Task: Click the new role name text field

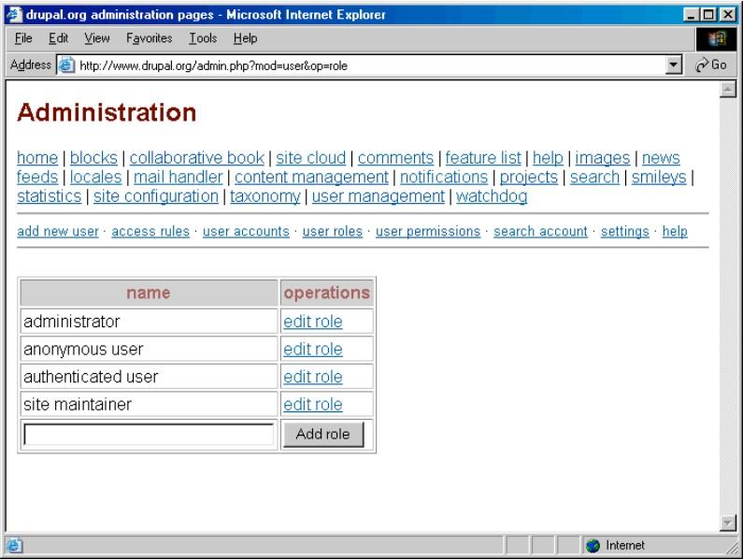Action: point(149,435)
